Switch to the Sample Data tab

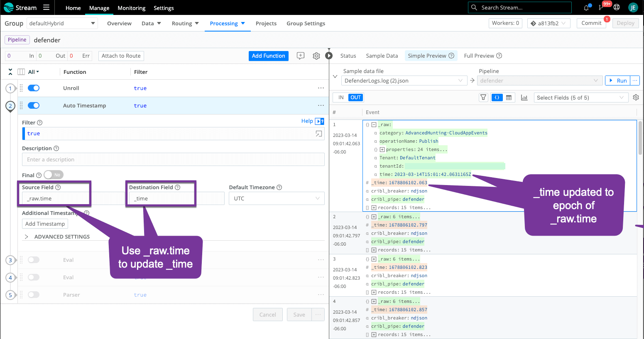pyautogui.click(x=382, y=56)
